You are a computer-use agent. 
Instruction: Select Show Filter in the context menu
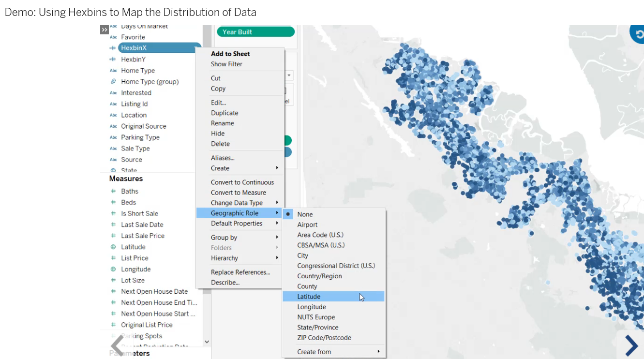tap(240, 64)
